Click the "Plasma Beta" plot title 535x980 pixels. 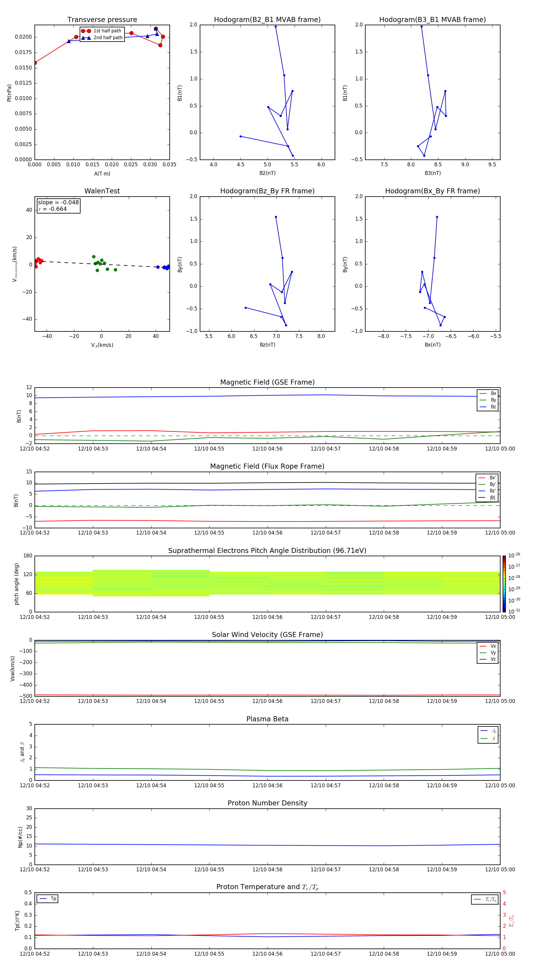pos(267,719)
